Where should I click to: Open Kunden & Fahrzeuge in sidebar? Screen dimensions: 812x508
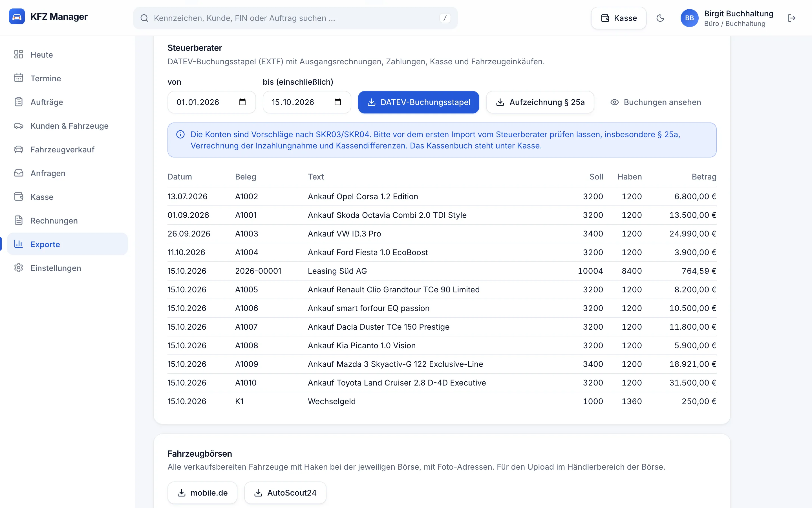[x=67, y=126]
